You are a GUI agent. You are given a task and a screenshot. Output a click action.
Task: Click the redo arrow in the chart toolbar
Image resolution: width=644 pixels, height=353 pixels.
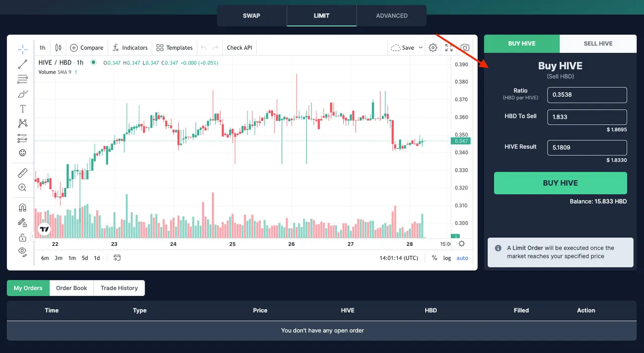click(215, 48)
